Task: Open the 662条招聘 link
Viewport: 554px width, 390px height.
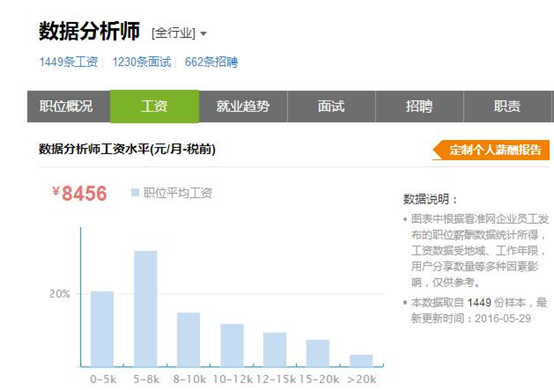Action: [x=211, y=62]
